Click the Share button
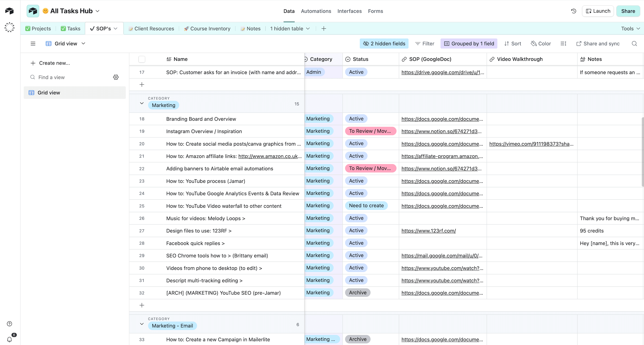Image resolution: width=644 pixels, height=345 pixels. pos(628,11)
